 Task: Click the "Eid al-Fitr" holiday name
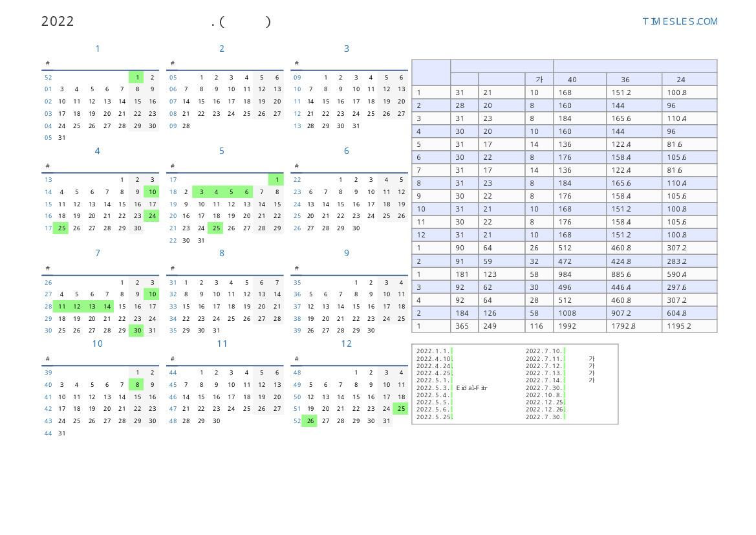(x=471, y=388)
